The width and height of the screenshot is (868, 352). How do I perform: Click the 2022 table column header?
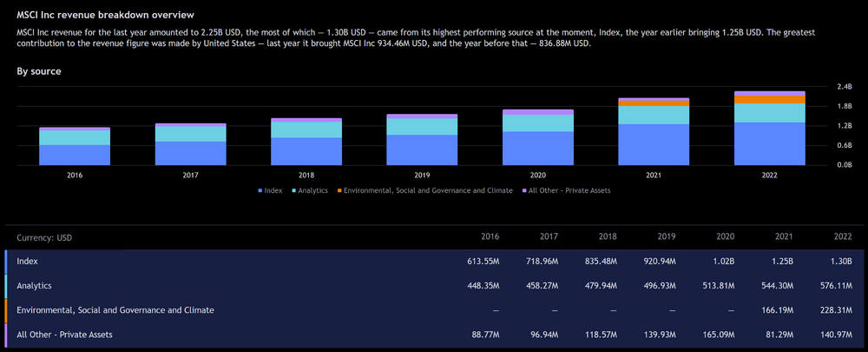pyautogui.click(x=843, y=236)
